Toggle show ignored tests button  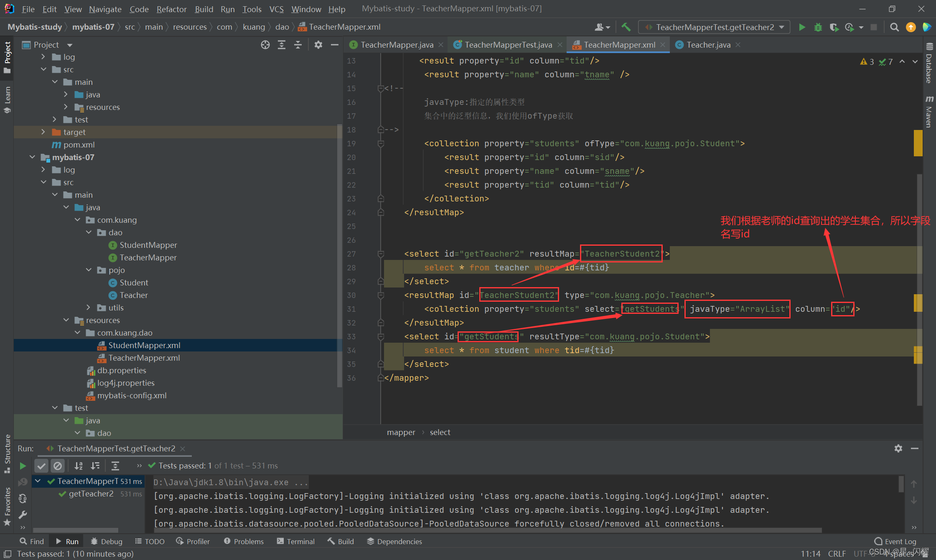click(x=58, y=466)
